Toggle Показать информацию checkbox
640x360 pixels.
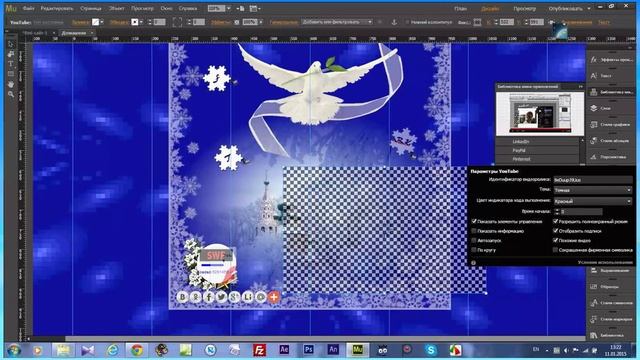click(x=474, y=231)
